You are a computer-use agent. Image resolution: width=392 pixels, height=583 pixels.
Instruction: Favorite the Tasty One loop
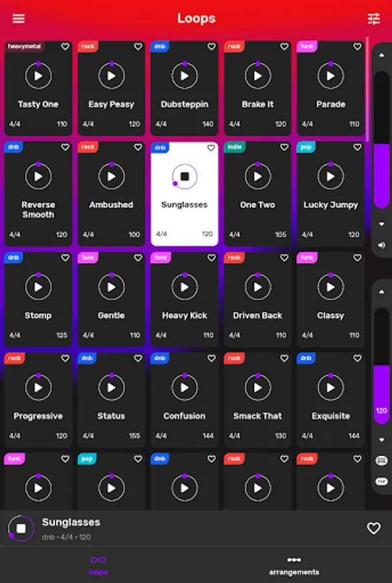tap(65, 47)
